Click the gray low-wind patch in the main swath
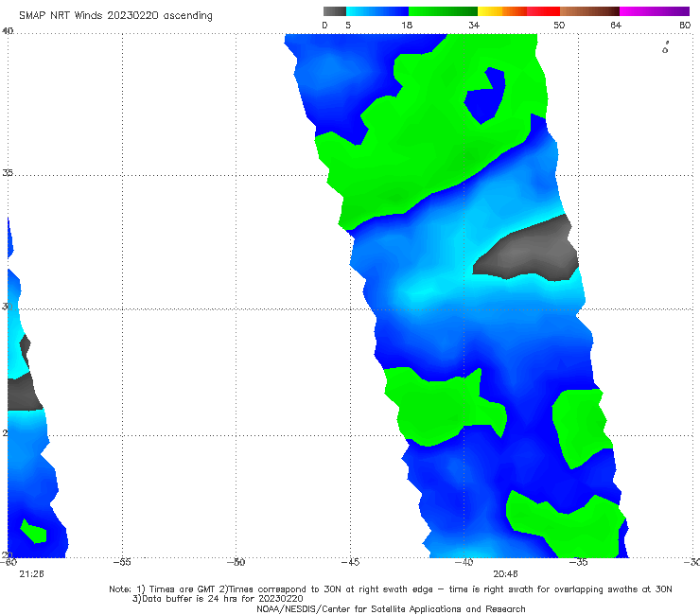700x615 pixels. tap(527, 250)
